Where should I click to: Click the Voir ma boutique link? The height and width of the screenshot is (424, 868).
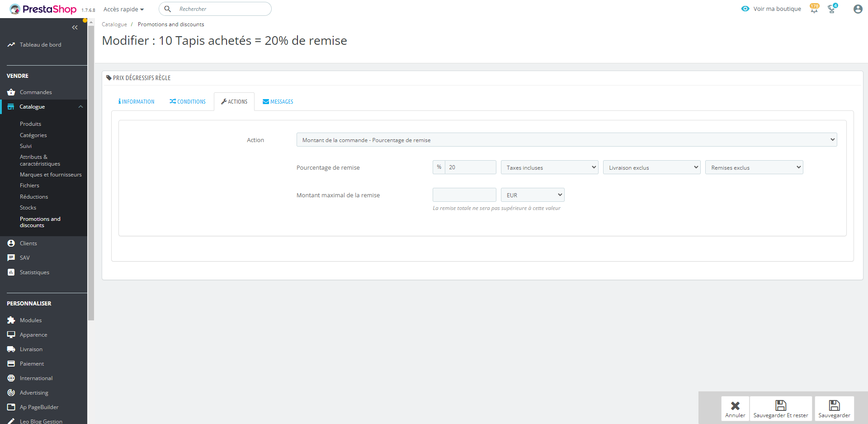pyautogui.click(x=771, y=9)
